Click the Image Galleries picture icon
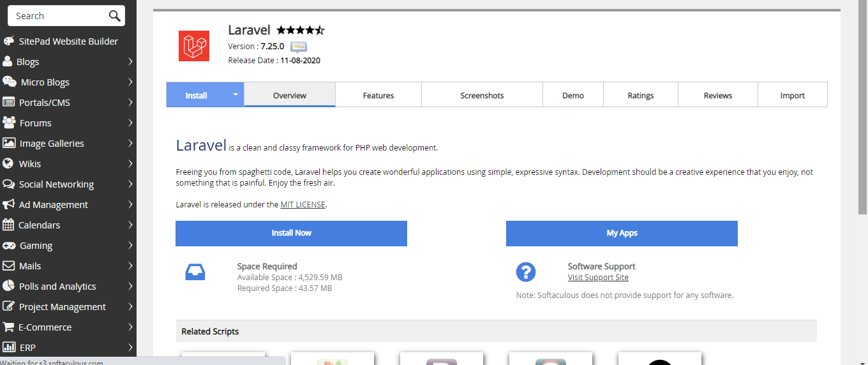 (x=9, y=143)
